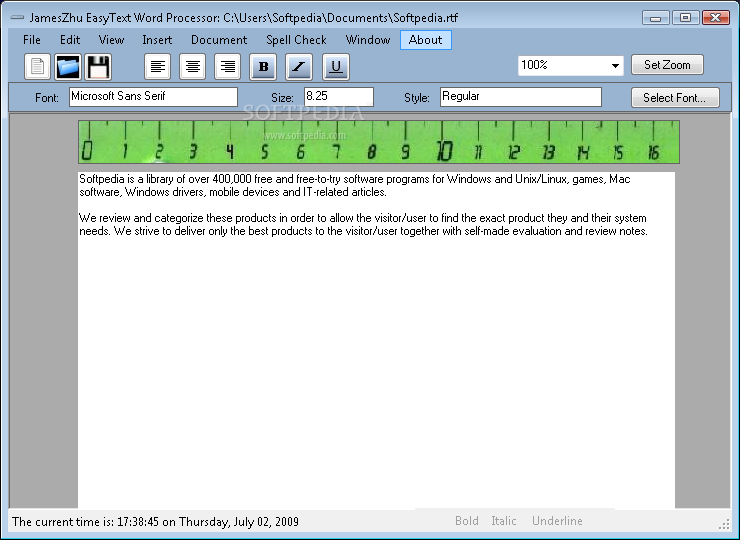Center-align text with toolbar icon
740x540 pixels.
(193, 67)
